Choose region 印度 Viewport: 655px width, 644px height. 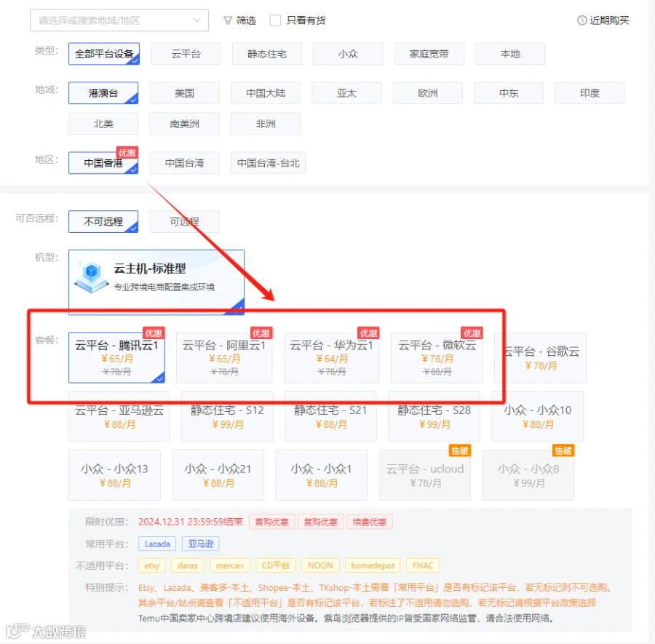(x=589, y=92)
